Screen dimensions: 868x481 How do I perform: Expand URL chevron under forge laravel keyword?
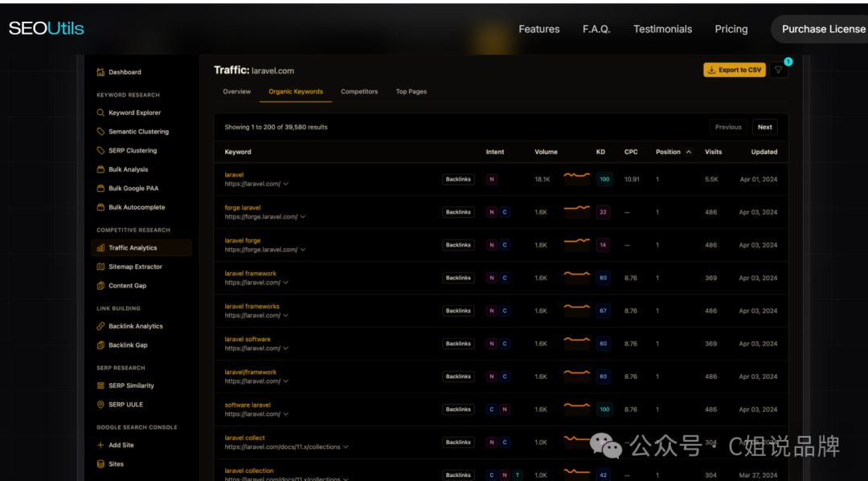click(x=303, y=217)
